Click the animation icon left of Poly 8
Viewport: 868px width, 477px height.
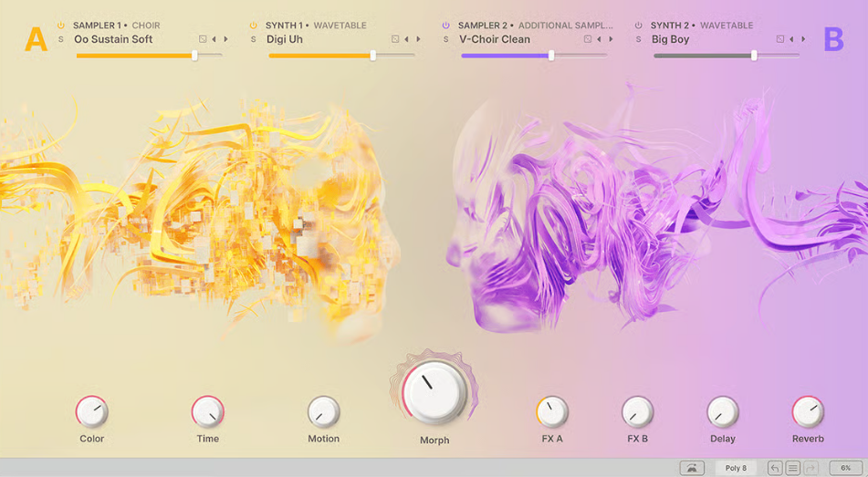click(x=692, y=468)
